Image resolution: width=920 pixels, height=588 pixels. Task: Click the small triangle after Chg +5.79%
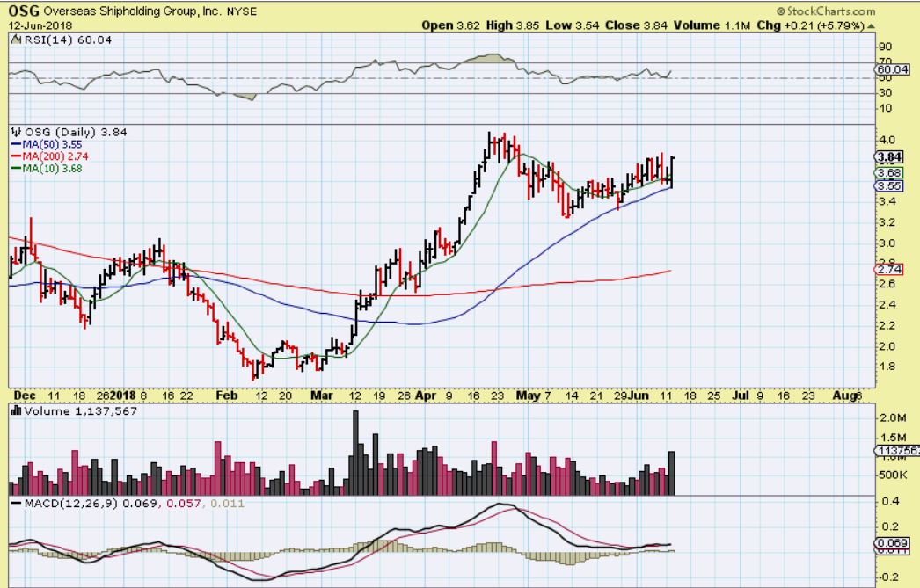tap(871, 26)
